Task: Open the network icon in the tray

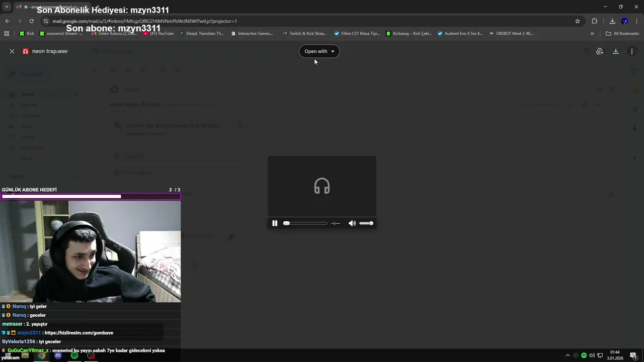Action: (x=600, y=355)
